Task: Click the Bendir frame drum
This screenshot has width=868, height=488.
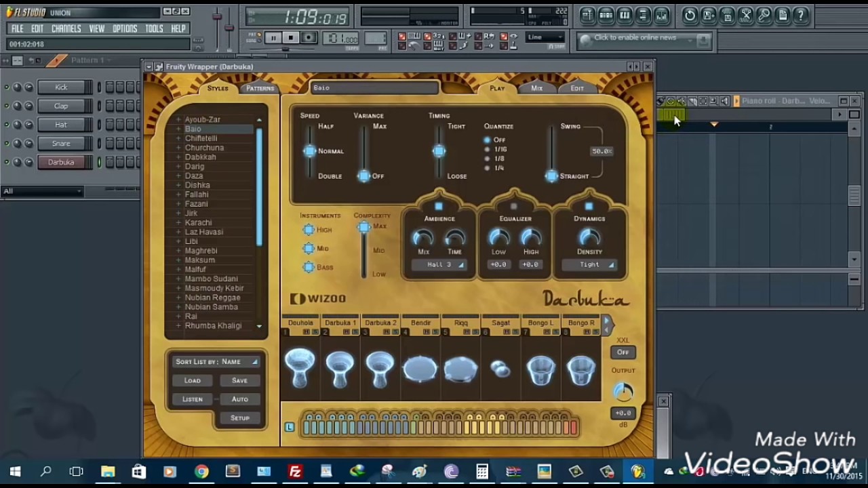Action: pos(420,369)
